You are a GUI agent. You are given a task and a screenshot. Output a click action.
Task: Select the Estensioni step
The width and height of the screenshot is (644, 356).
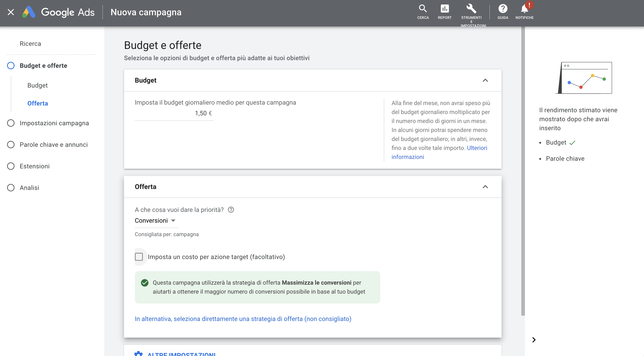click(35, 166)
